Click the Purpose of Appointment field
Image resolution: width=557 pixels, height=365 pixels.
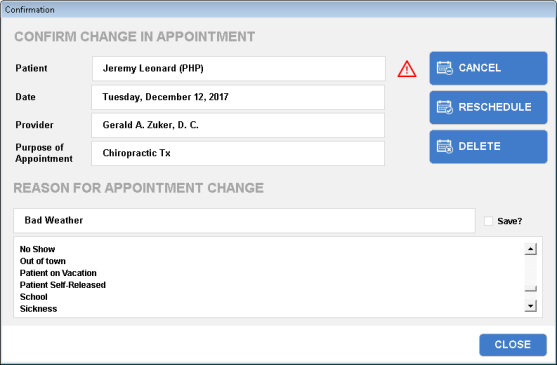[x=238, y=153]
